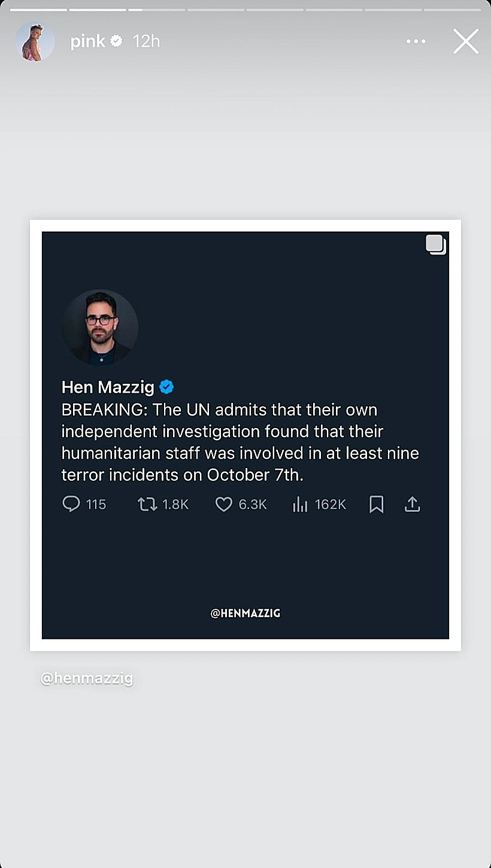Open pink's profile picture avatar
The height and width of the screenshot is (868, 491).
(x=35, y=41)
